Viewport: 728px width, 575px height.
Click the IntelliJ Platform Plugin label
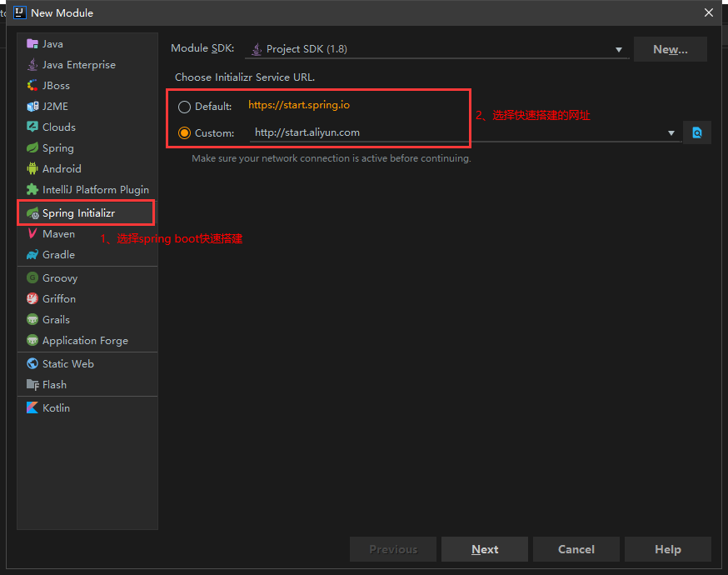pos(96,189)
